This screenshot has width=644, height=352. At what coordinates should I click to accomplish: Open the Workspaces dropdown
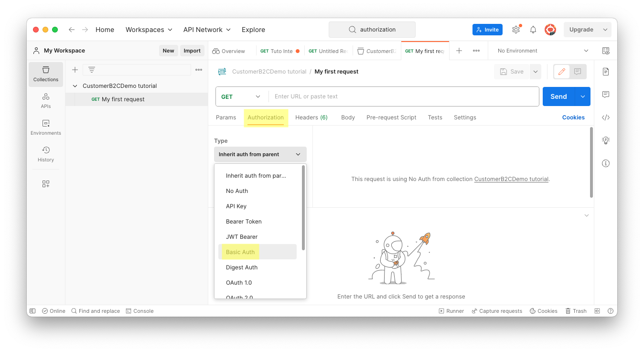click(149, 30)
